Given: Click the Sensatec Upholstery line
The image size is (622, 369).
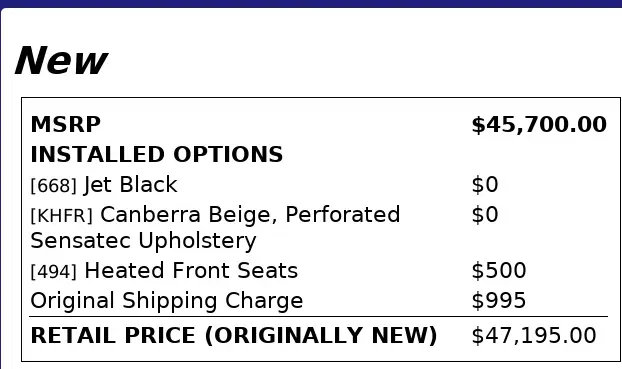Looking at the screenshot, I should (x=143, y=241).
